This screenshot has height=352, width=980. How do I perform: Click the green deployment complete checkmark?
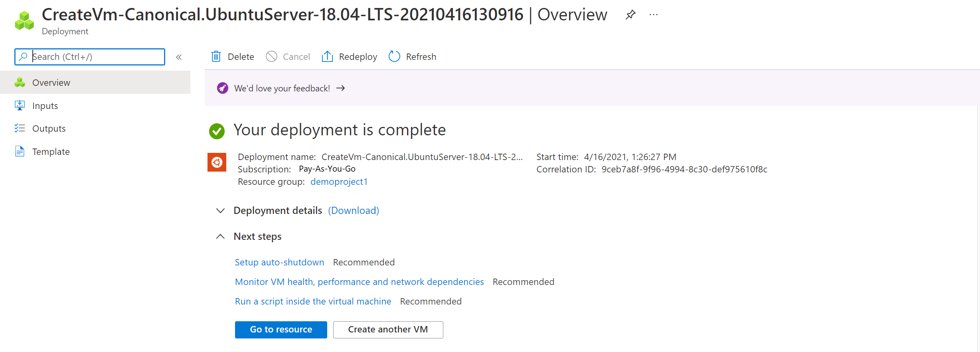click(x=217, y=131)
